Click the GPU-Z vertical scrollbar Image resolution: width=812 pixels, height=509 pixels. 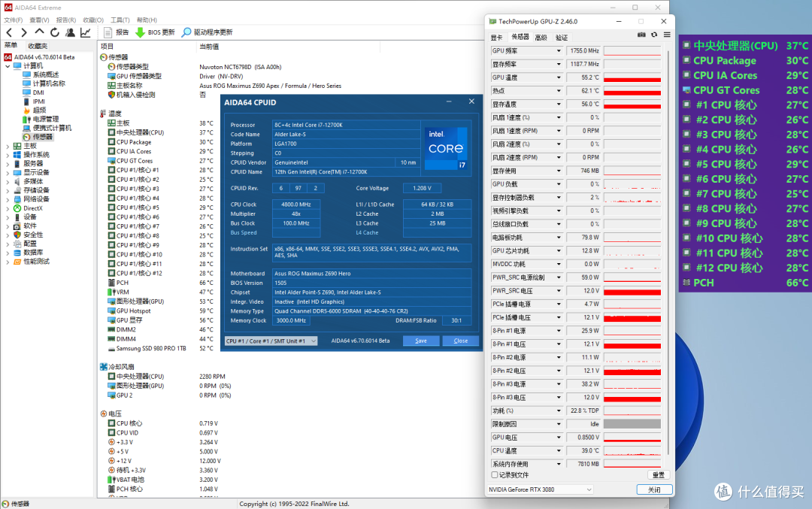pyautogui.click(x=668, y=253)
